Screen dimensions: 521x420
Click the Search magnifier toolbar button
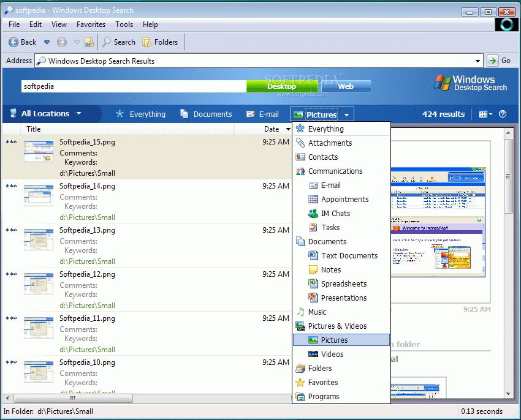(119, 42)
